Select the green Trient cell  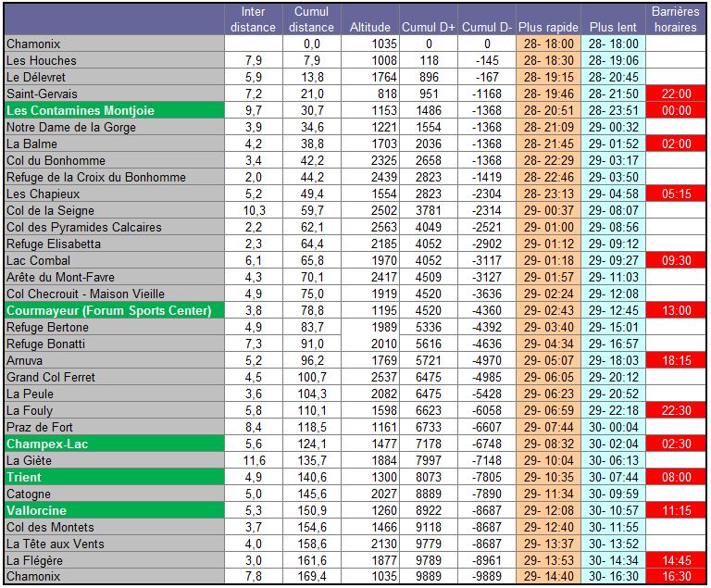tap(114, 478)
